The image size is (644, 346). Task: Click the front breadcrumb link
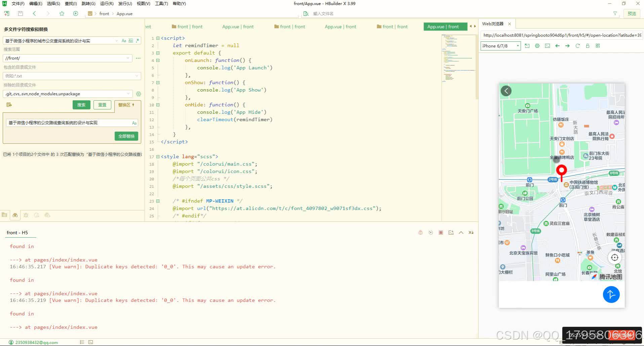click(x=104, y=13)
